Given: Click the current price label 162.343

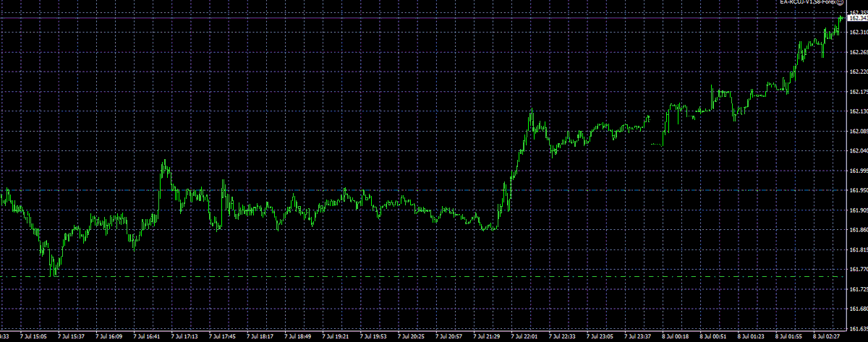Looking at the screenshot, I should (x=858, y=19).
